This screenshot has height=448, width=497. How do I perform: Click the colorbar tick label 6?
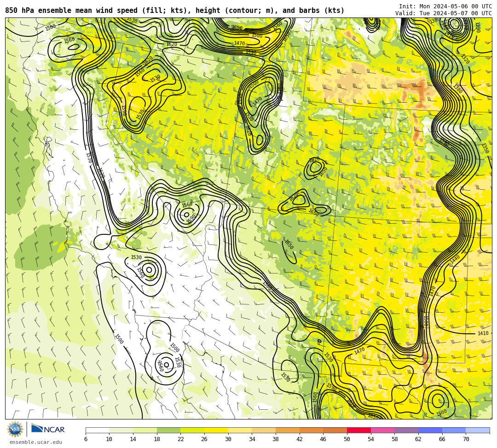tap(86, 439)
